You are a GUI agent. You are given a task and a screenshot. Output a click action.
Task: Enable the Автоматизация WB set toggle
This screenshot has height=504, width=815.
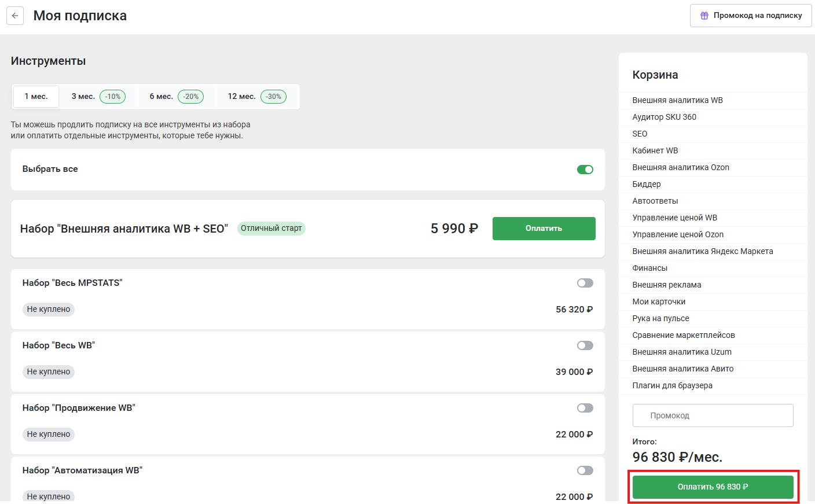tap(585, 470)
